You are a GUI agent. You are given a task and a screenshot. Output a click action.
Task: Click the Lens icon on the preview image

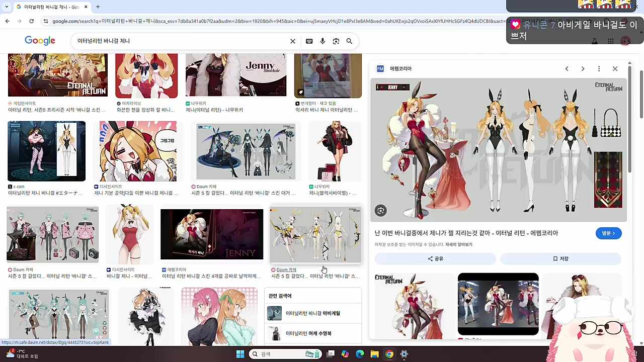381,211
